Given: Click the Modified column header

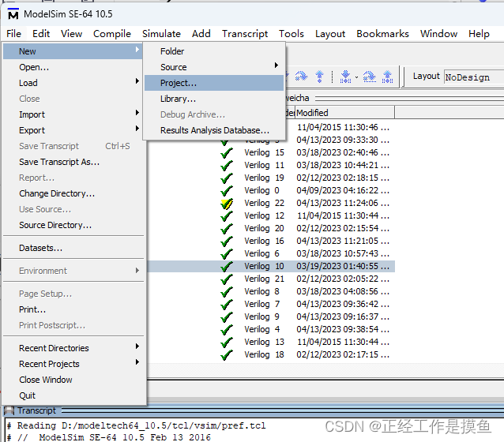Looking at the screenshot, I should [x=344, y=113].
